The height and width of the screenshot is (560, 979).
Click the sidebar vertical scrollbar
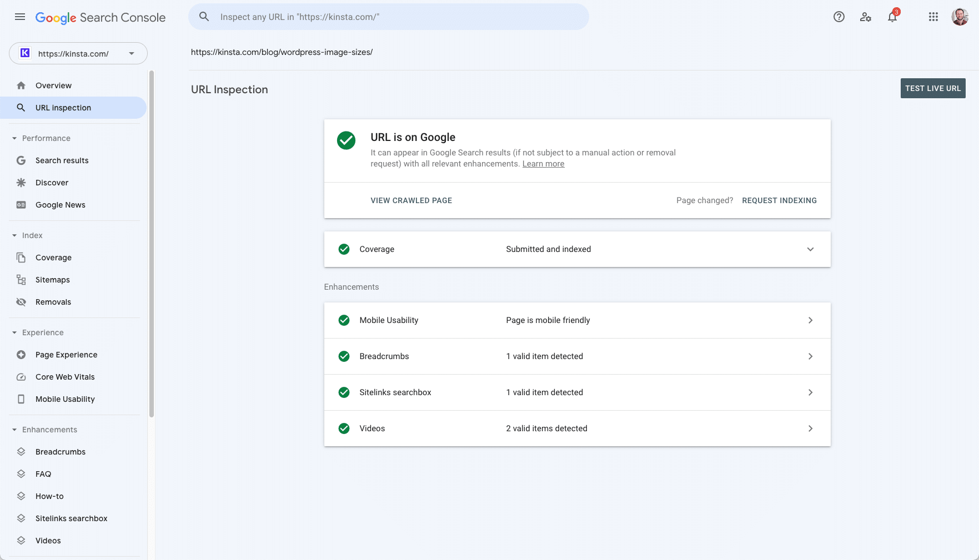tap(152, 244)
